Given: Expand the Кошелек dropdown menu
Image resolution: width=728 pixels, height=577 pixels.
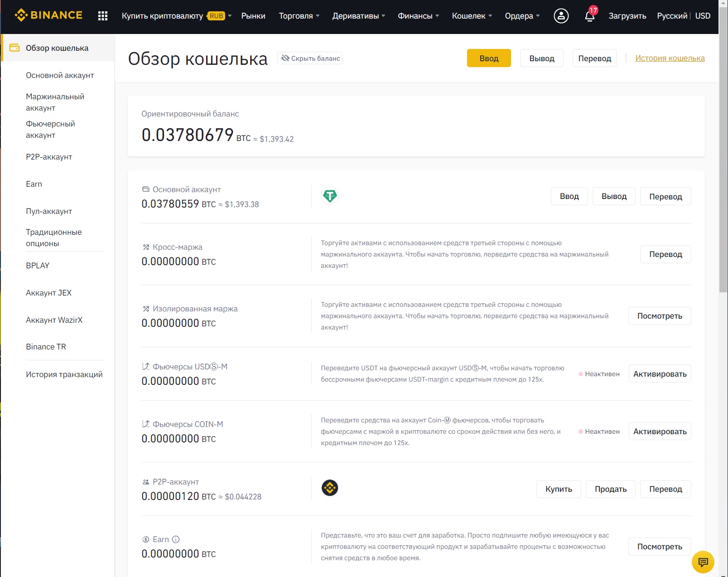Looking at the screenshot, I should click(472, 16).
